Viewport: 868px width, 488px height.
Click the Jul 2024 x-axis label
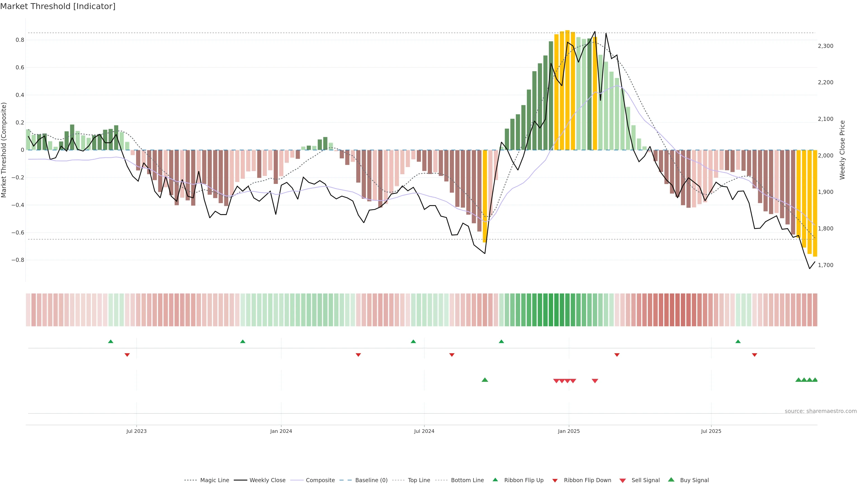[x=424, y=431]
